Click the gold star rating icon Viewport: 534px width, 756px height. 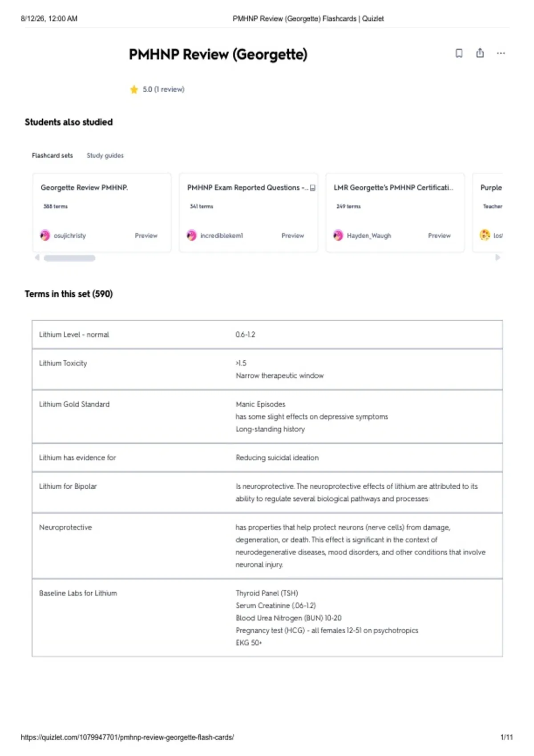[134, 89]
